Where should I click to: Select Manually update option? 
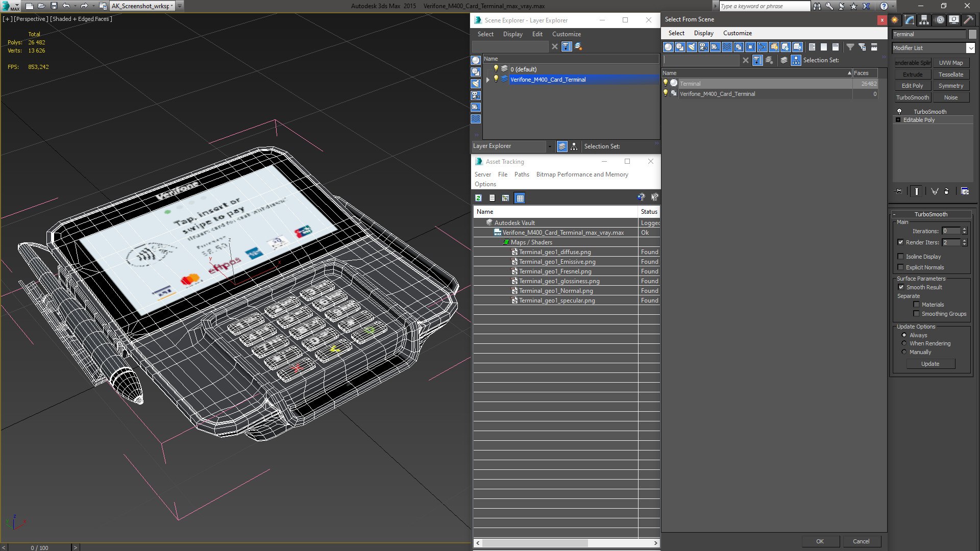tap(904, 352)
